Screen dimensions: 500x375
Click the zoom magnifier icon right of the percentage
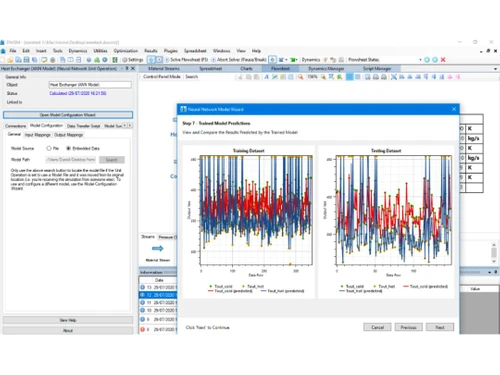pos(323,77)
